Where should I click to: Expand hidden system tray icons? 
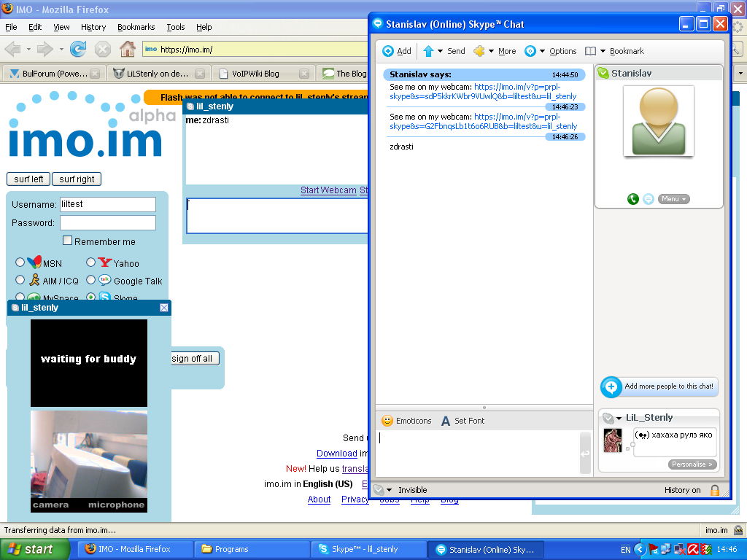tap(640, 550)
